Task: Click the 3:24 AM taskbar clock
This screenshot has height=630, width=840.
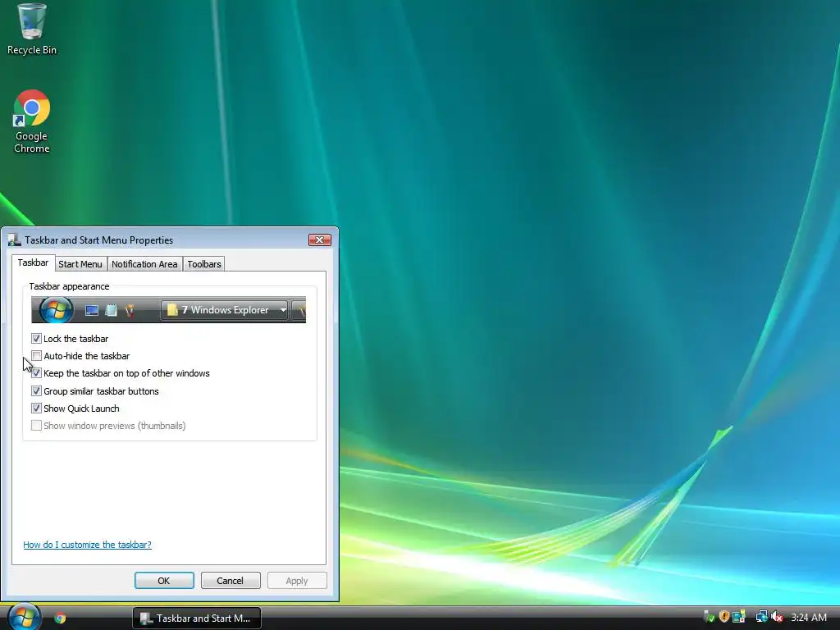Action: [808, 617]
